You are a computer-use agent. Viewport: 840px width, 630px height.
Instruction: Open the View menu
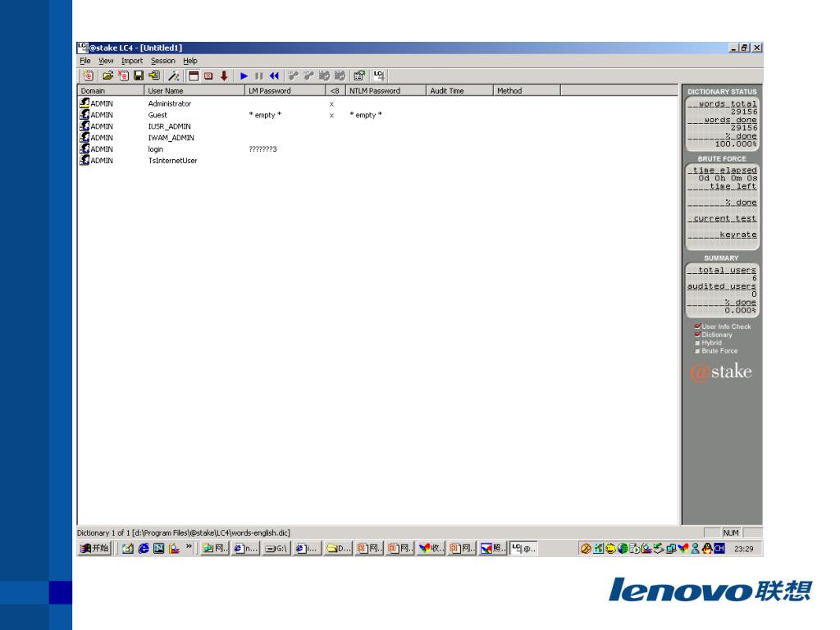106,61
